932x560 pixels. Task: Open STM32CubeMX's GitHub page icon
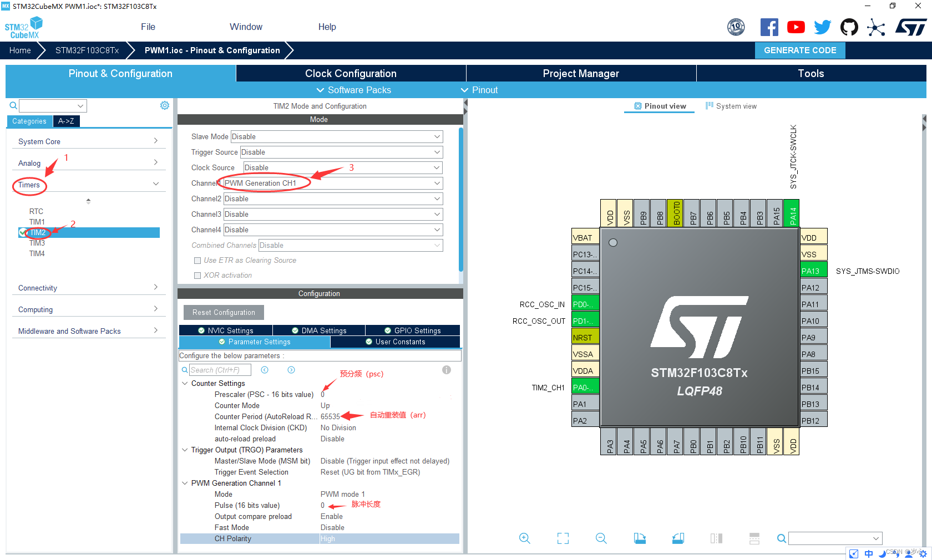click(849, 26)
